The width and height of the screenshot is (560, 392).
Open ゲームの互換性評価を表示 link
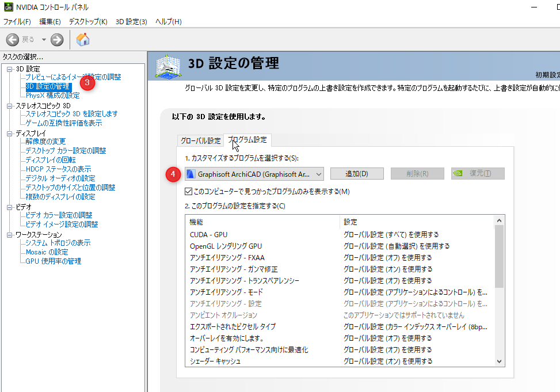coord(63,123)
